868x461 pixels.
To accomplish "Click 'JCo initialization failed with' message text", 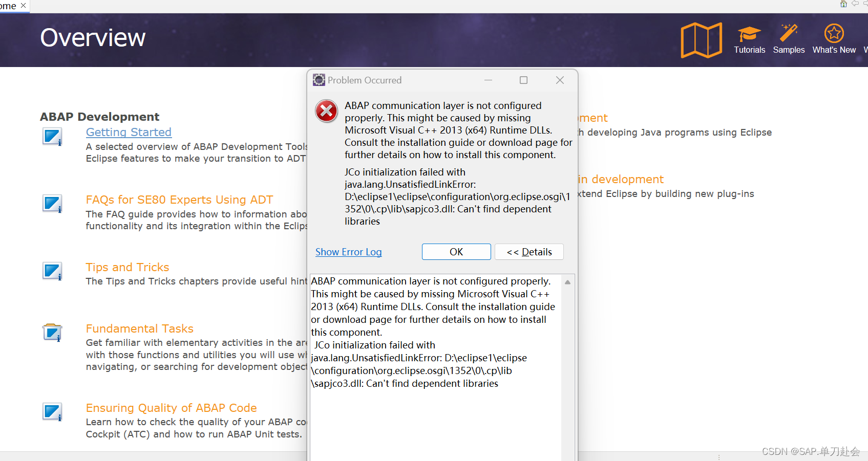I will point(405,172).
